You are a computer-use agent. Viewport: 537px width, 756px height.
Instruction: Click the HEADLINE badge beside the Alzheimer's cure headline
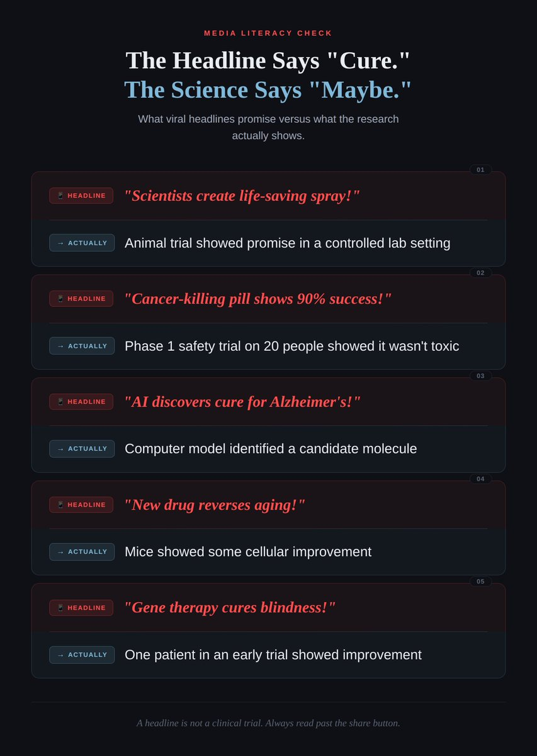coord(81,402)
